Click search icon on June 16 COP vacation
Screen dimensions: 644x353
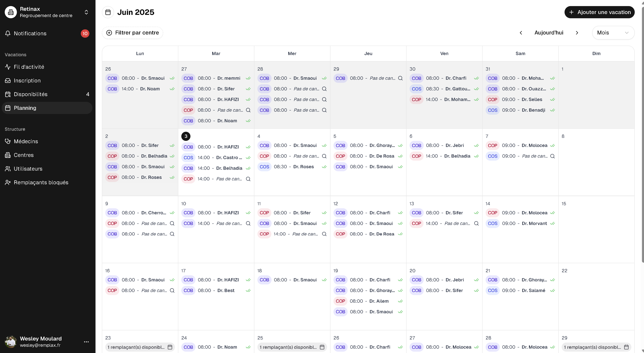pyautogui.click(x=172, y=290)
